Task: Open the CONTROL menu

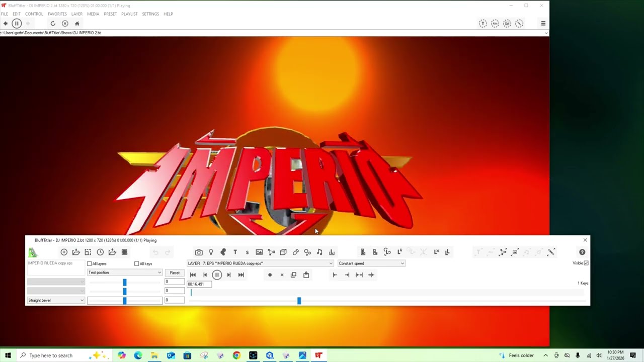Action: pos(34,14)
